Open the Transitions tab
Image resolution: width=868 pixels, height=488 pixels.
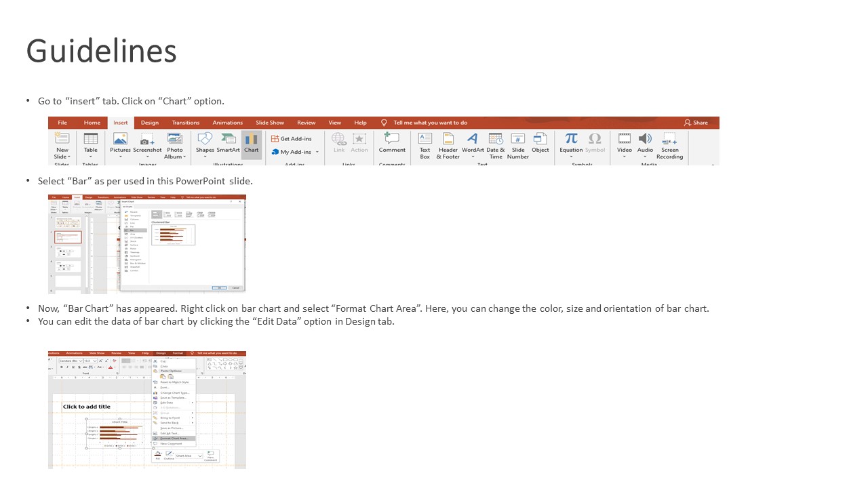[186, 123]
